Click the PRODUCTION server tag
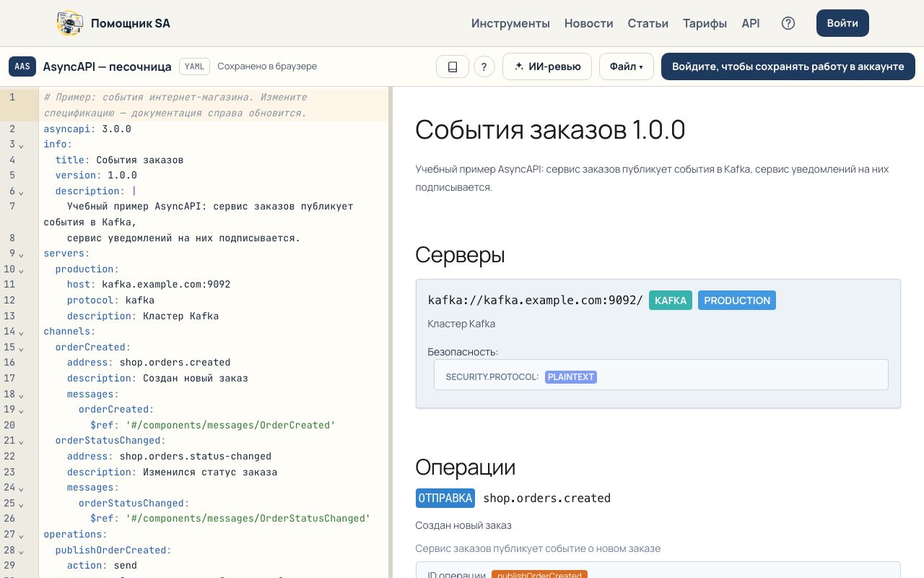 click(x=737, y=301)
